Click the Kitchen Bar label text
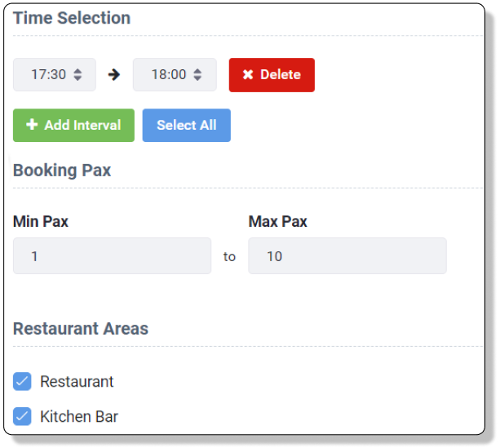The image size is (500, 448). pyautogui.click(x=79, y=417)
